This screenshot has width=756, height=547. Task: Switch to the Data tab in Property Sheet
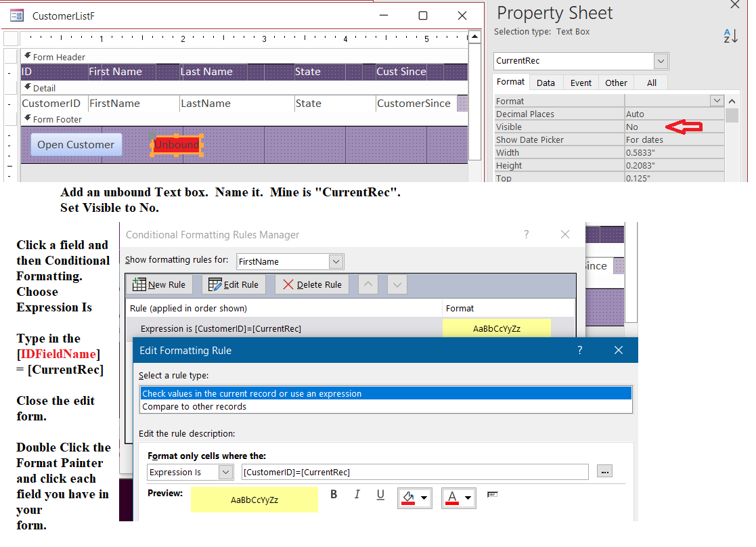click(546, 83)
